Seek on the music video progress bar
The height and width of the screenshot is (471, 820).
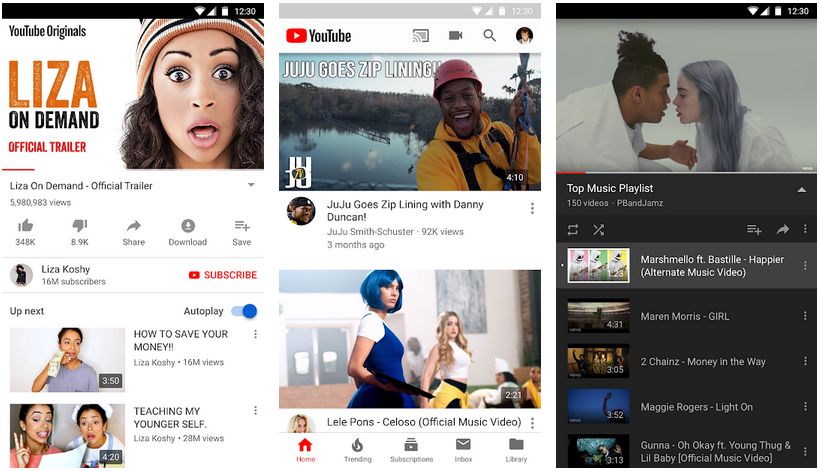686,172
